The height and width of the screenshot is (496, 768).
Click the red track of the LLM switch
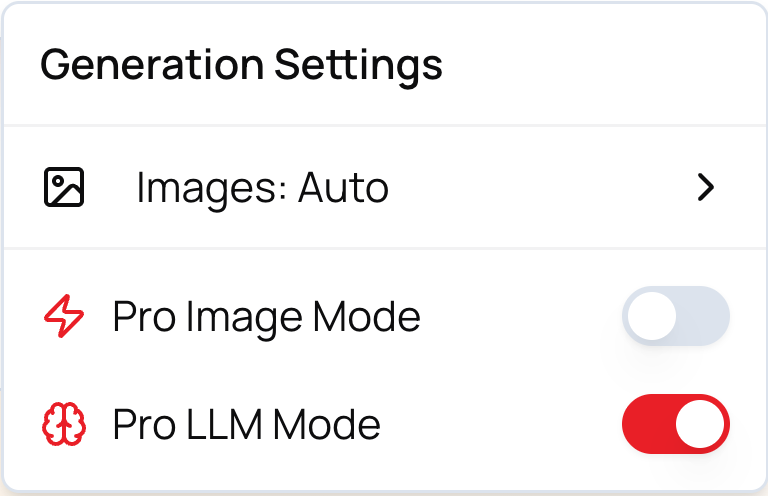pyautogui.click(x=647, y=425)
